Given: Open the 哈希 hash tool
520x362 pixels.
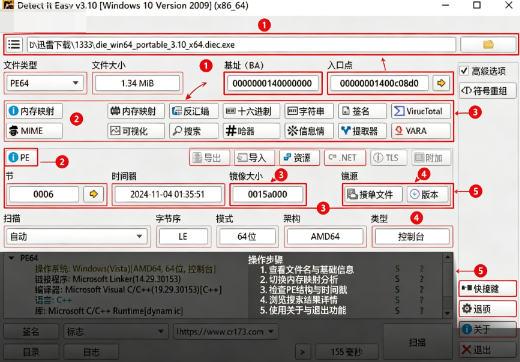Looking at the screenshot, I should [251, 131].
